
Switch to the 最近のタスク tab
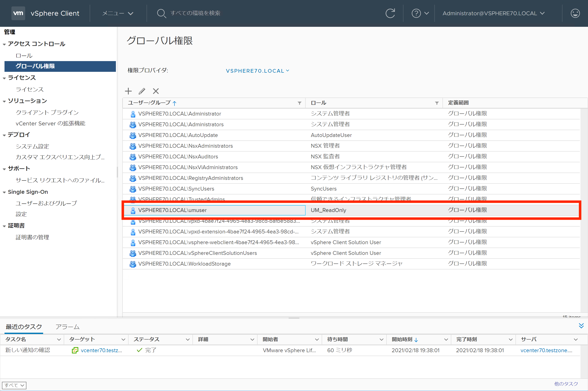[24, 327]
